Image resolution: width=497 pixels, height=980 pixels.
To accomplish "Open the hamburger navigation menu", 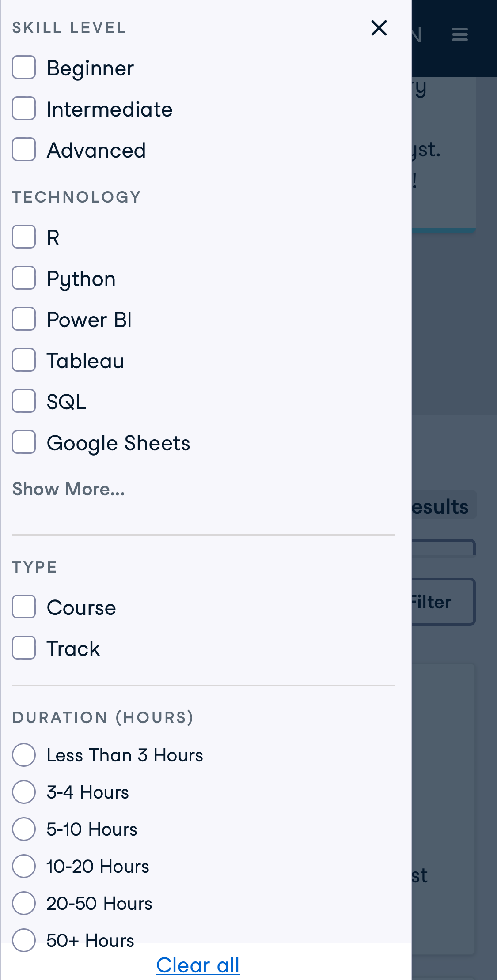I will click(459, 34).
